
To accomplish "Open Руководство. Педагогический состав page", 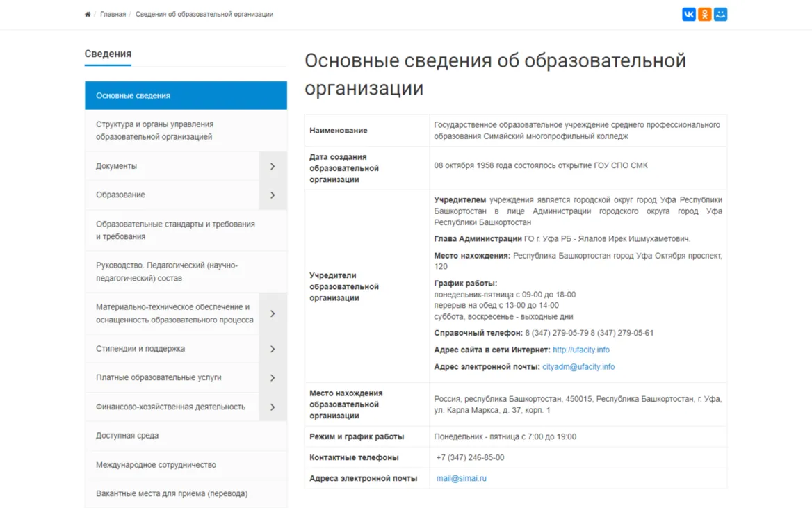I will point(186,271).
